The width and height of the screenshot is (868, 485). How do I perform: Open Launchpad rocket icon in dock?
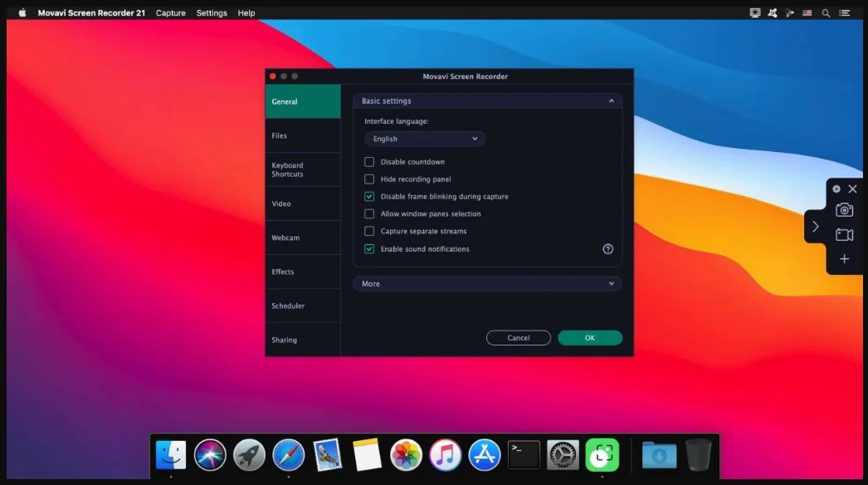[x=249, y=455]
